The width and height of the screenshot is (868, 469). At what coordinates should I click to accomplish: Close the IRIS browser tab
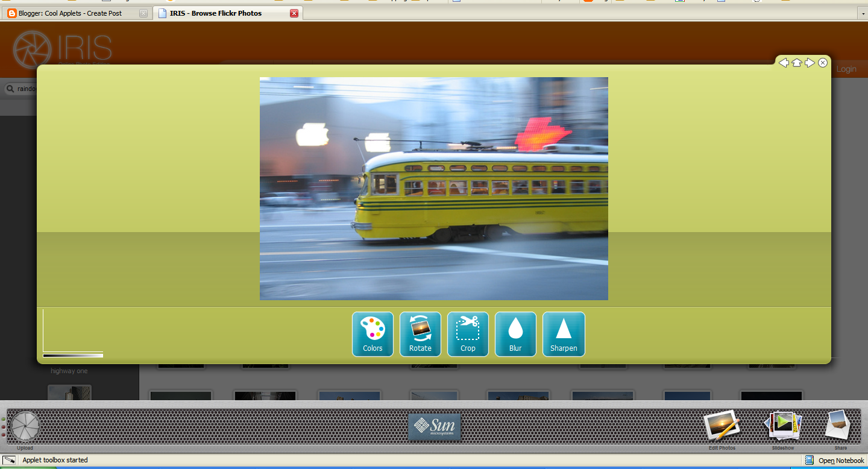coord(294,13)
